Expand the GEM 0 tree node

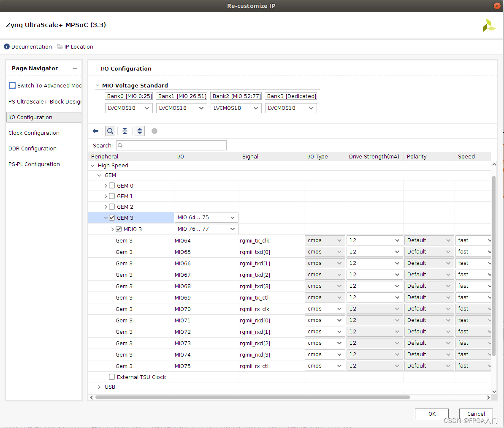(x=106, y=185)
